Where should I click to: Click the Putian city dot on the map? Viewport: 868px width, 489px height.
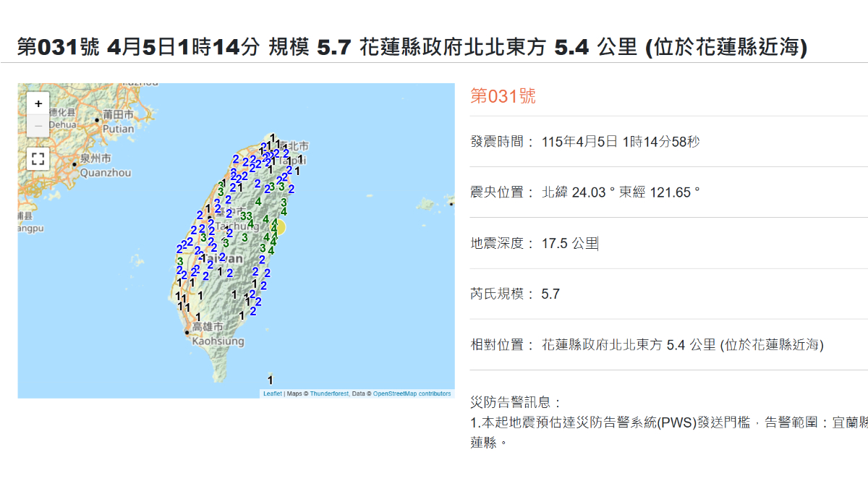(x=97, y=120)
